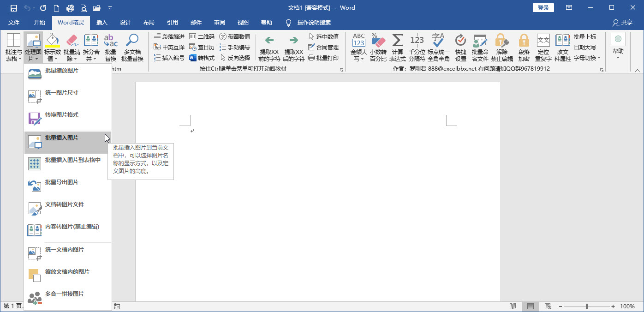Viewport: 644px width, 312px height.
Task: Switch to the 审阅 tab
Action: (x=220, y=23)
